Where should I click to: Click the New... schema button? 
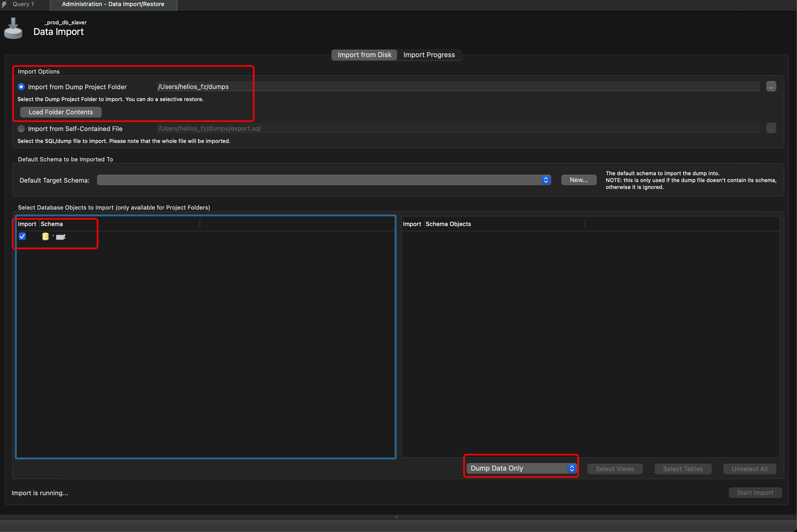coord(578,180)
